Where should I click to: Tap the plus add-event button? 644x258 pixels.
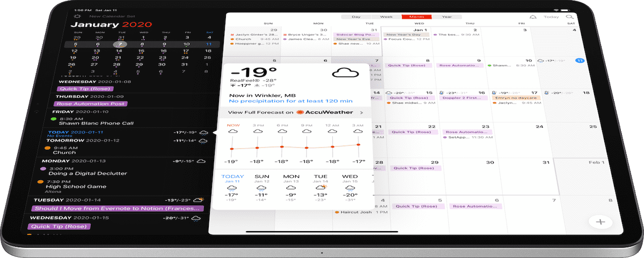[x=601, y=222]
